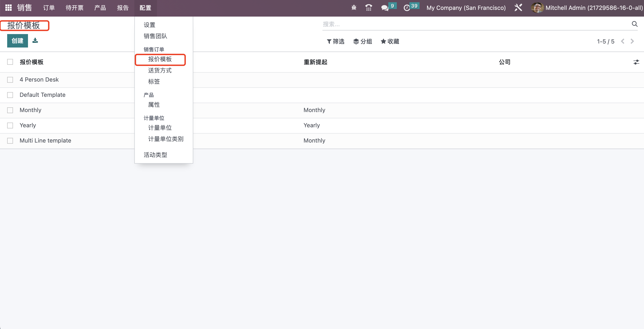
Task: Click the tools wrench icon
Action: point(518,8)
